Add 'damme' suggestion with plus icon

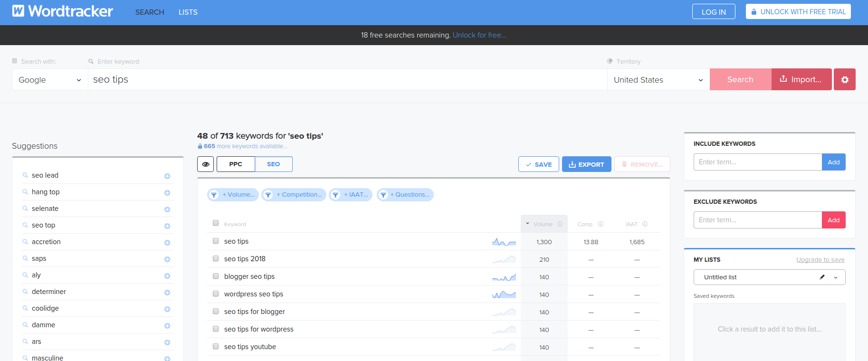(x=167, y=326)
